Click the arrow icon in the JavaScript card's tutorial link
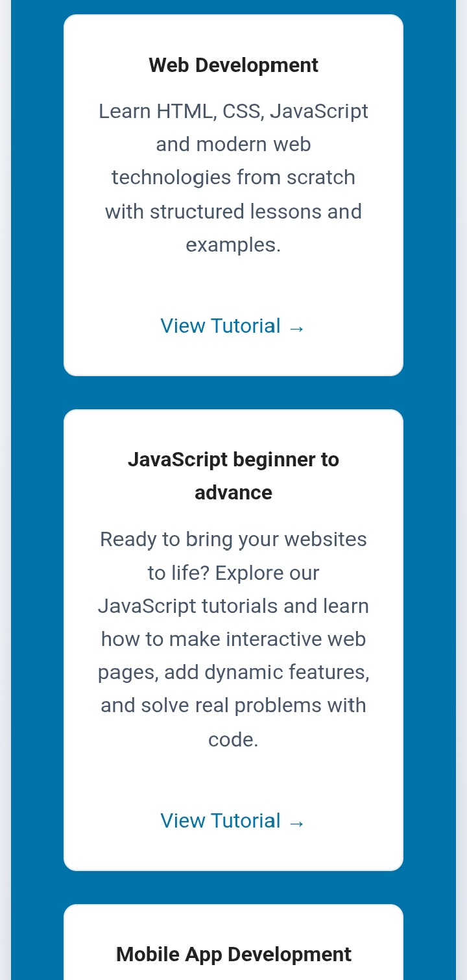This screenshot has width=467, height=980. click(296, 822)
